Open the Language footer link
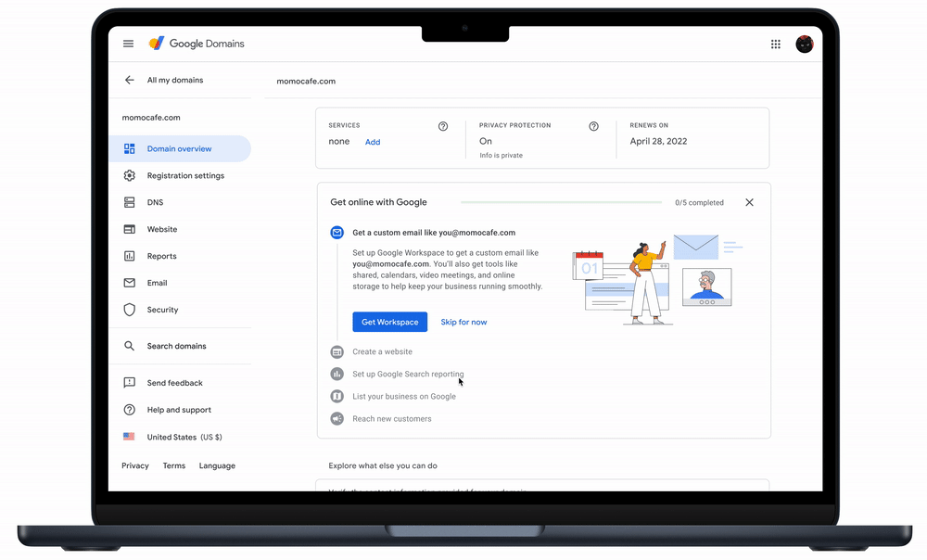 [217, 466]
